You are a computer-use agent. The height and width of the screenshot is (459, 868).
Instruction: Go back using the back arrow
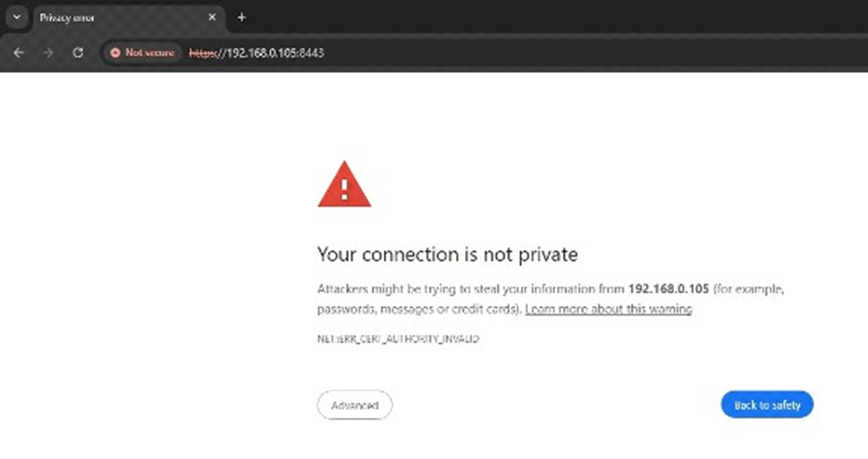19,52
